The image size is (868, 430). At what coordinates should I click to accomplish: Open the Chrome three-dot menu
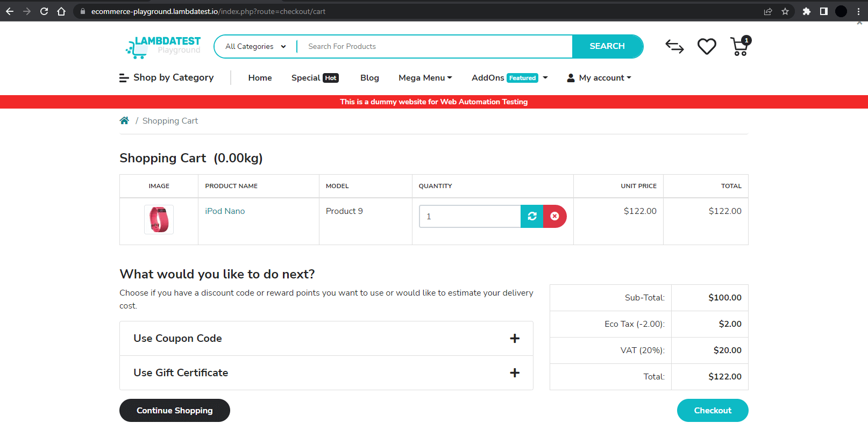pos(858,11)
